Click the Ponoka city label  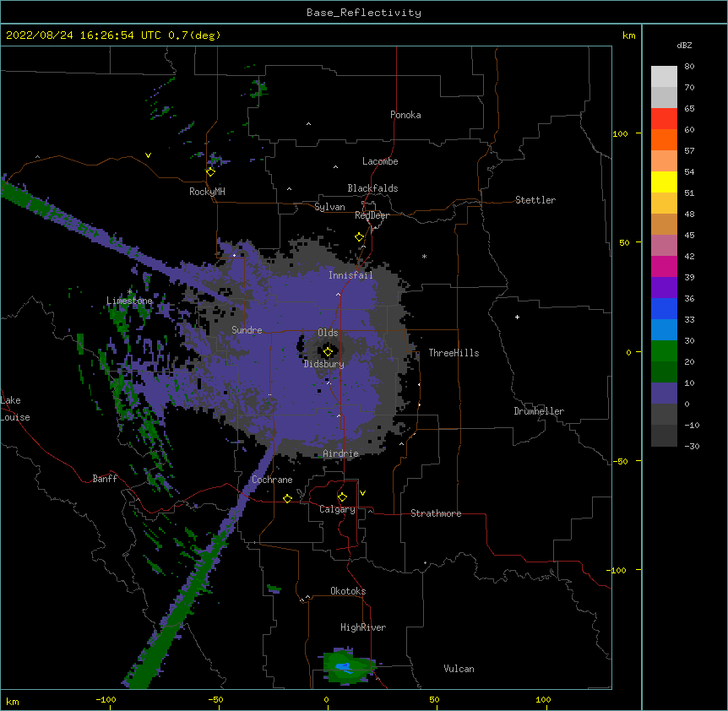[x=405, y=115]
